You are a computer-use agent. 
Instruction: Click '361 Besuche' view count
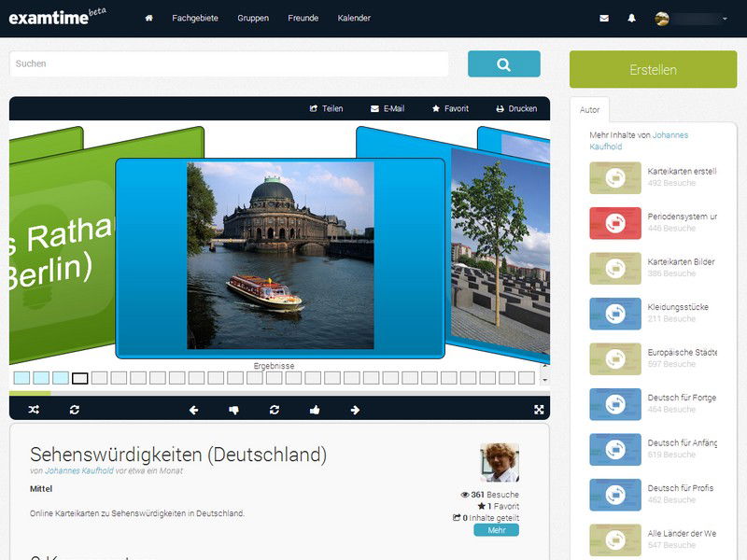[489, 495]
